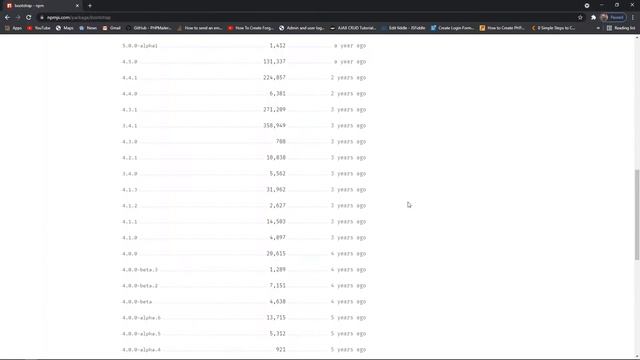The image size is (640, 360).
Task: Click download count 358,949
Action: tap(274, 126)
